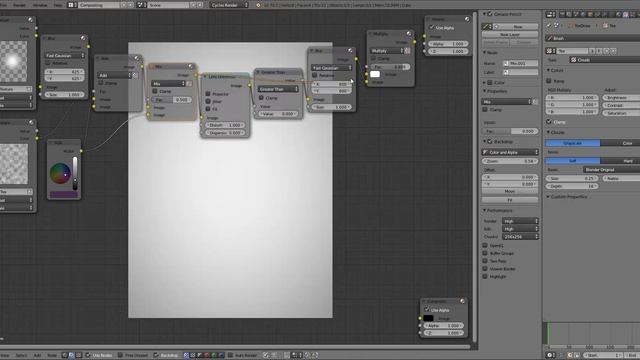This screenshot has width=640, height=360.
Task: Toggle preview icon on the Mix node
Action: click(191, 66)
